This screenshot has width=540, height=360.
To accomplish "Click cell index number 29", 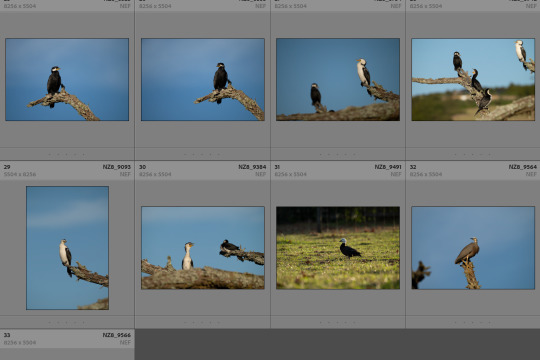I will click(7, 167).
